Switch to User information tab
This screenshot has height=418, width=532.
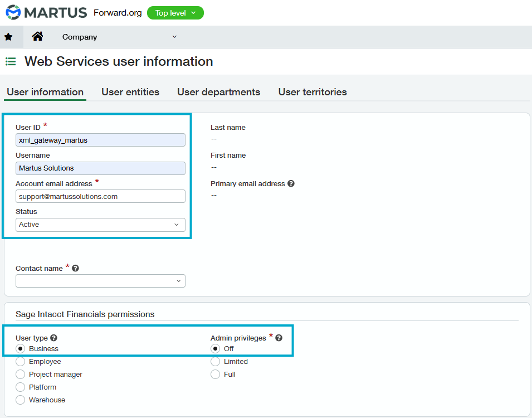pos(45,92)
